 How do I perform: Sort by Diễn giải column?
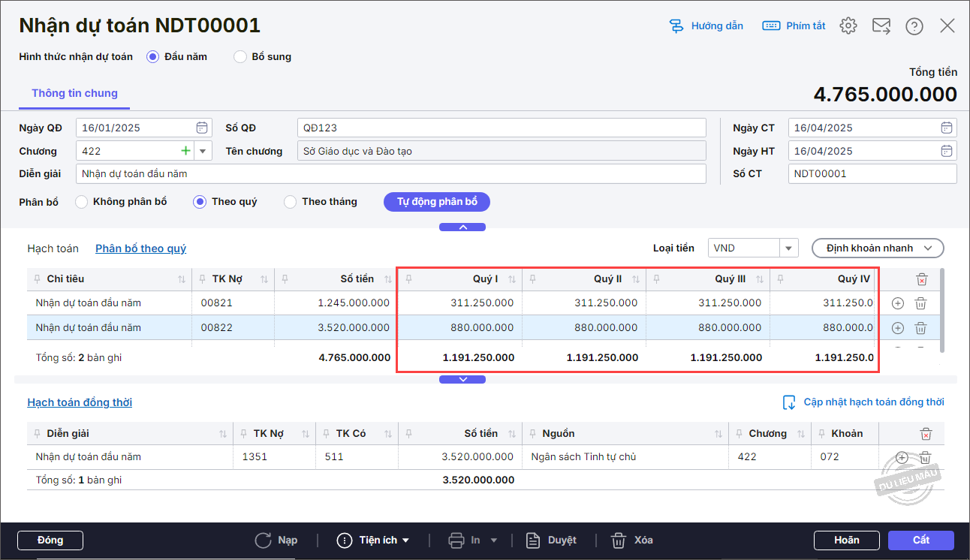pyautogui.click(x=223, y=434)
